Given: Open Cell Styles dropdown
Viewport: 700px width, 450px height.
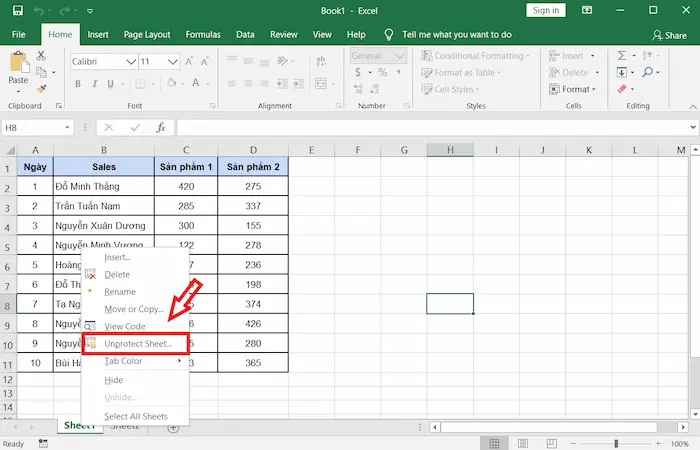Looking at the screenshot, I should (450, 89).
